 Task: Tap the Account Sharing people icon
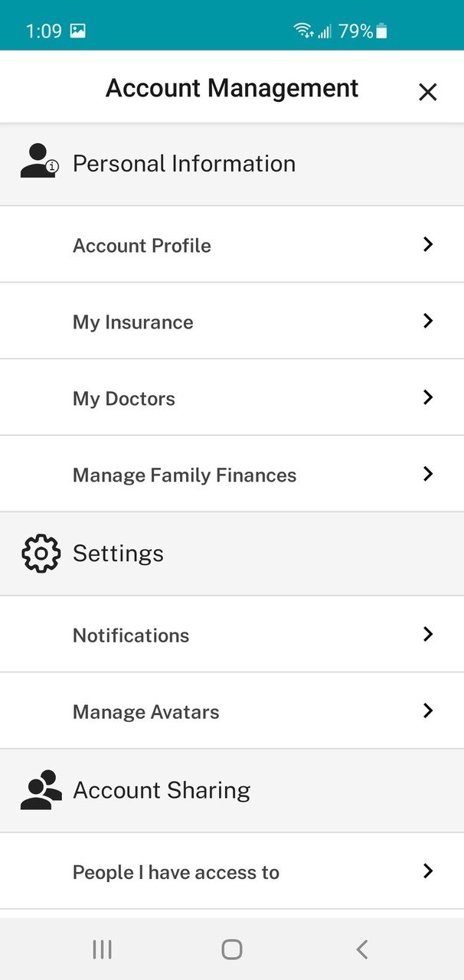click(41, 790)
